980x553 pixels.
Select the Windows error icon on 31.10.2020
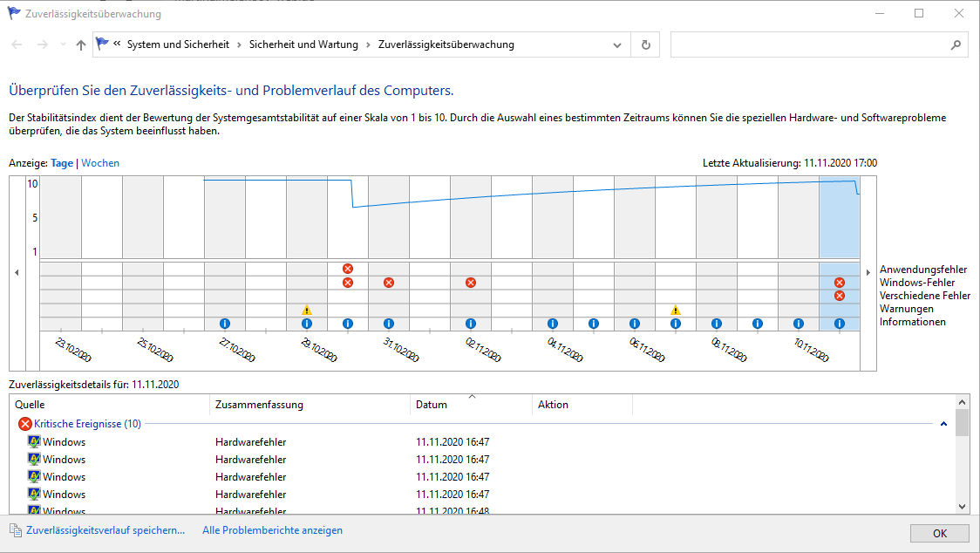click(x=389, y=282)
